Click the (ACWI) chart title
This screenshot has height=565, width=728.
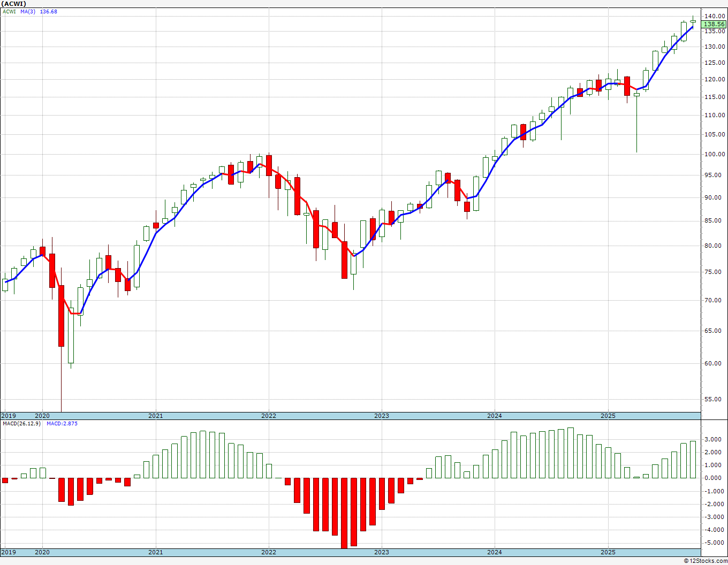13,4
